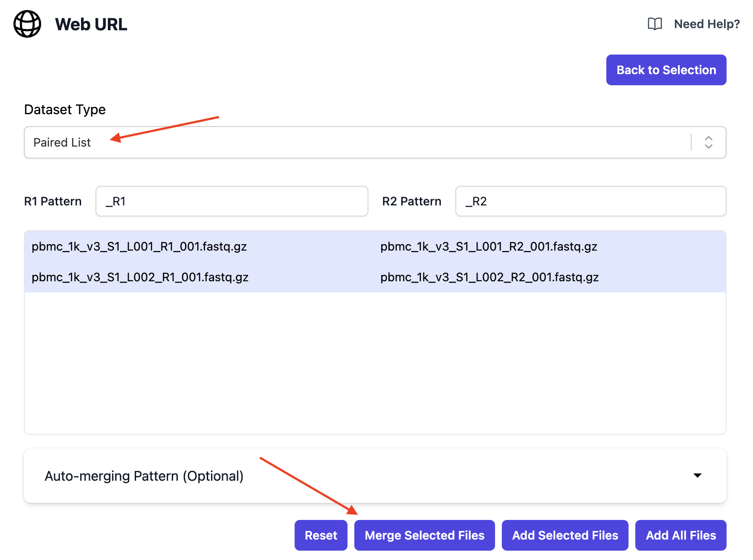The width and height of the screenshot is (753, 560).
Task: Open the Need Help? documentation
Action: point(707,24)
